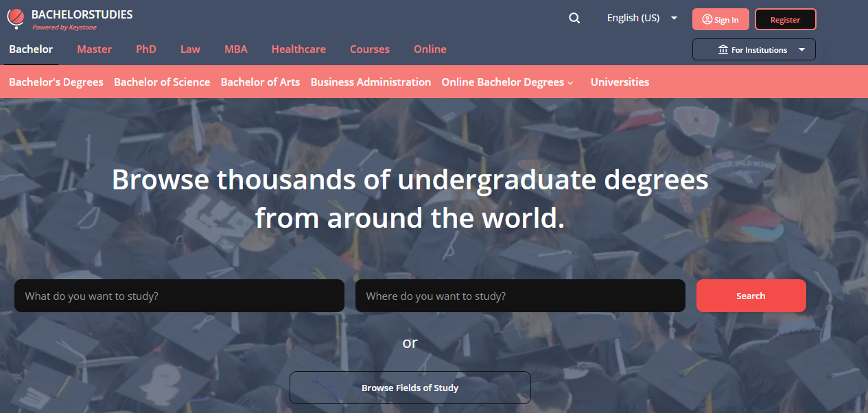Click the Sign In button
Viewport: 868px width, 413px height.
coord(720,19)
